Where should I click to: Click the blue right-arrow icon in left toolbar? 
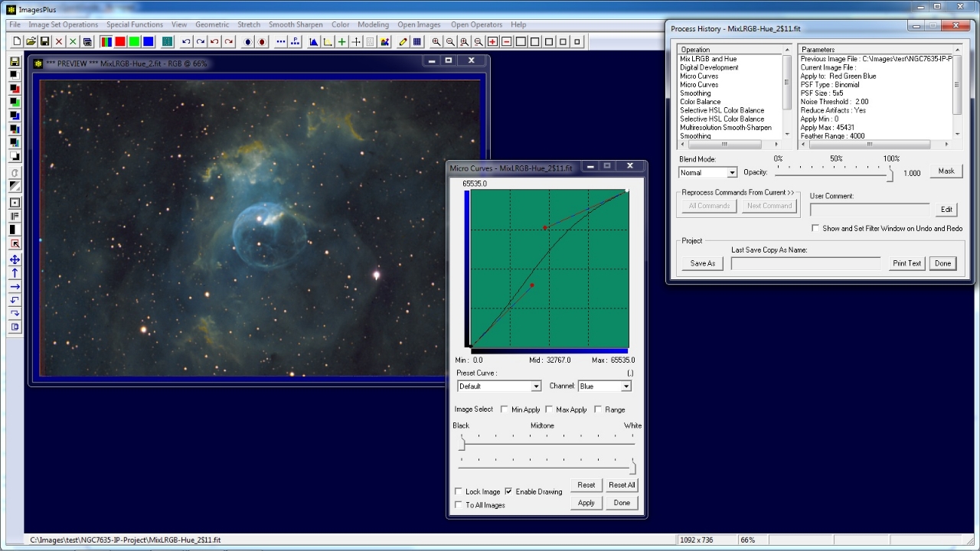[x=15, y=286]
